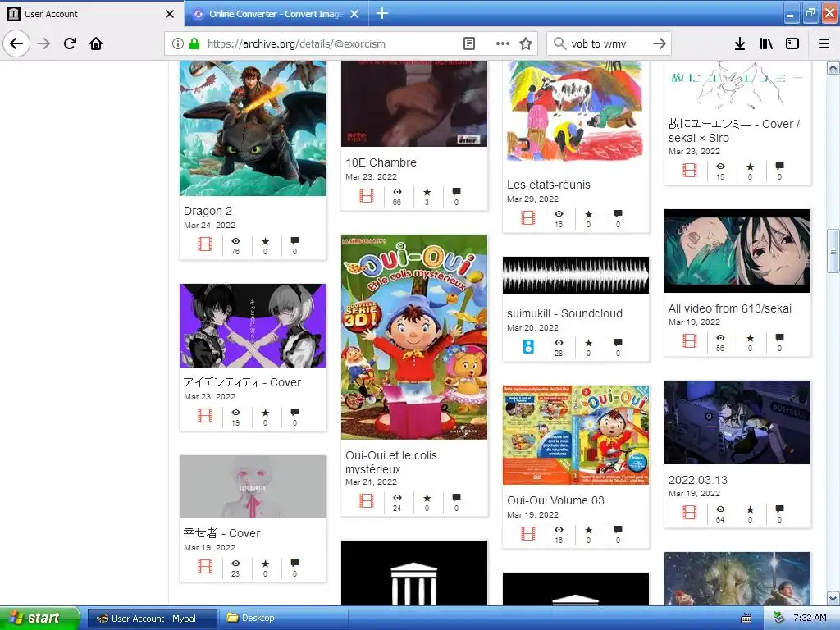Switch to the Online Converter tab
This screenshot has width=840, height=630.
[276, 14]
